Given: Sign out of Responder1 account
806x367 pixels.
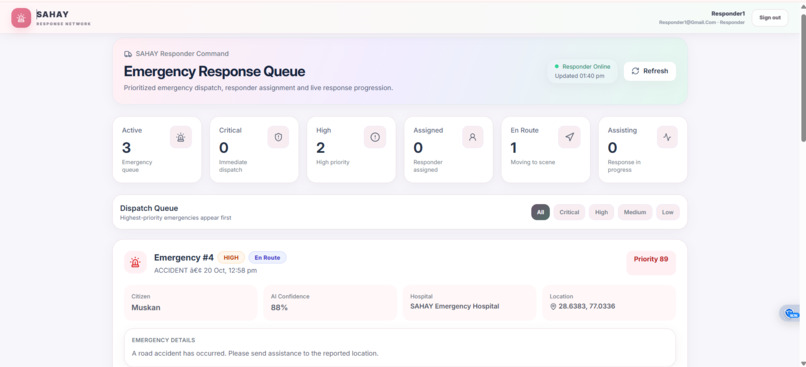Looking at the screenshot, I should [770, 18].
